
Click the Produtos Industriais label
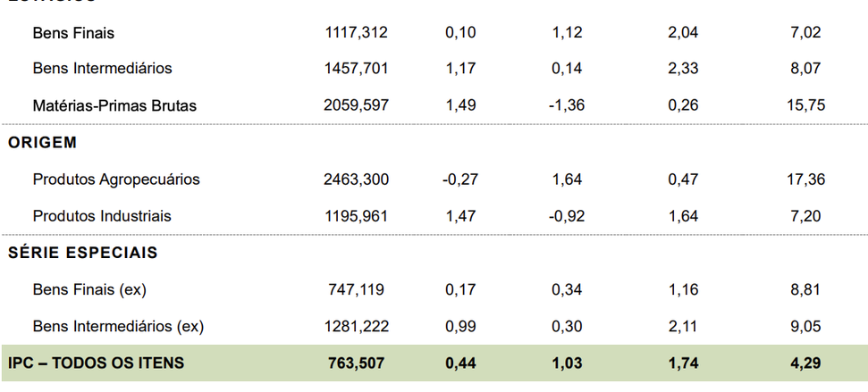click(102, 216)
